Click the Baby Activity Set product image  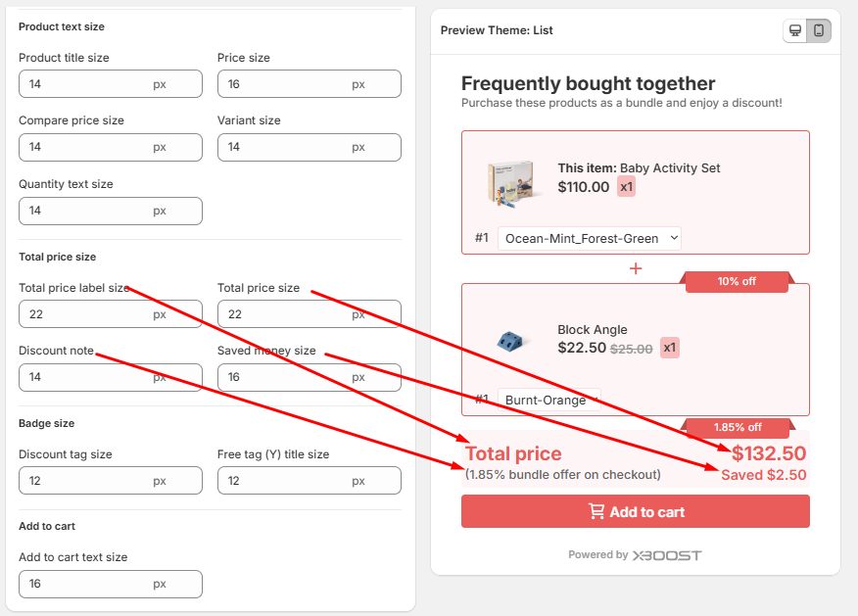509,184
